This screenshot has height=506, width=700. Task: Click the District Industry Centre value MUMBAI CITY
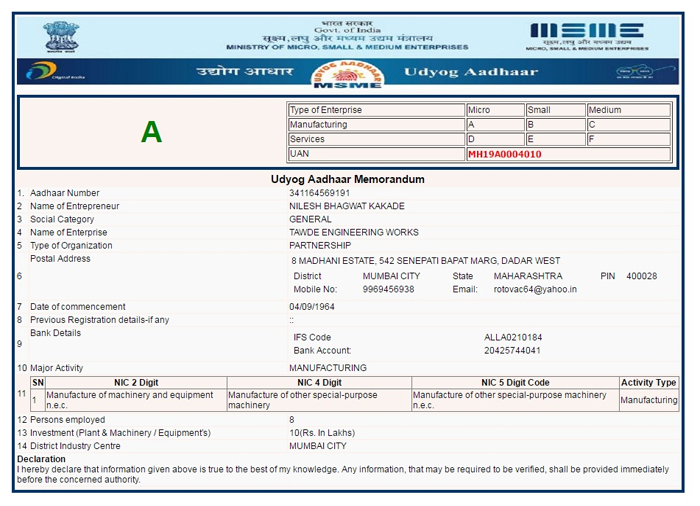click(x=318, y=446)
